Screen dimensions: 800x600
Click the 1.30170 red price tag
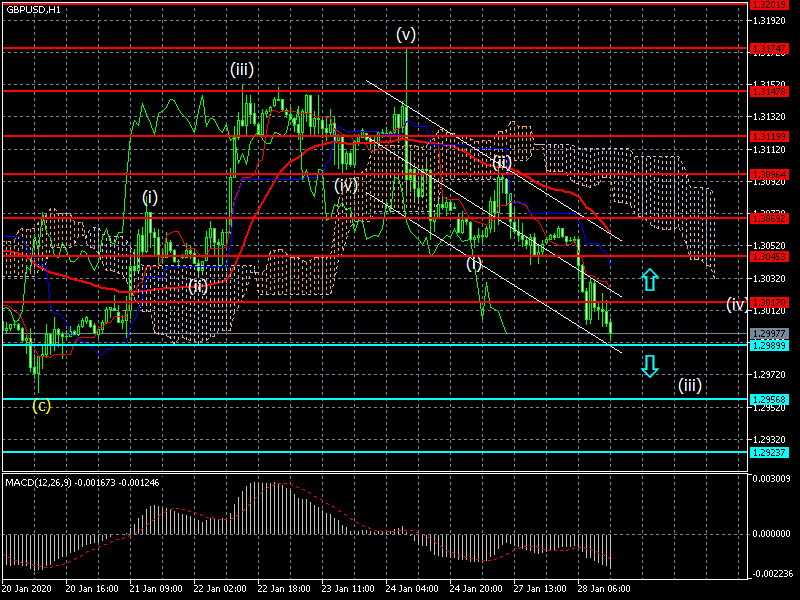[x=769, y=303]
